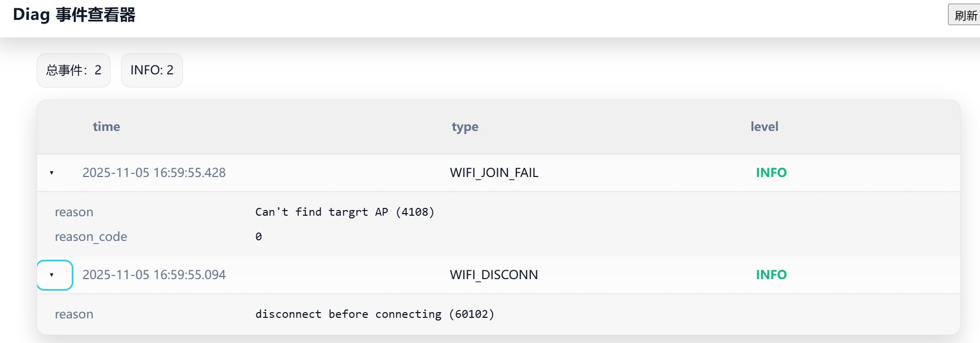This screenshot has width=980, height=343.
Task: Click the 刷新 refresh button
Action: [965, 15]
